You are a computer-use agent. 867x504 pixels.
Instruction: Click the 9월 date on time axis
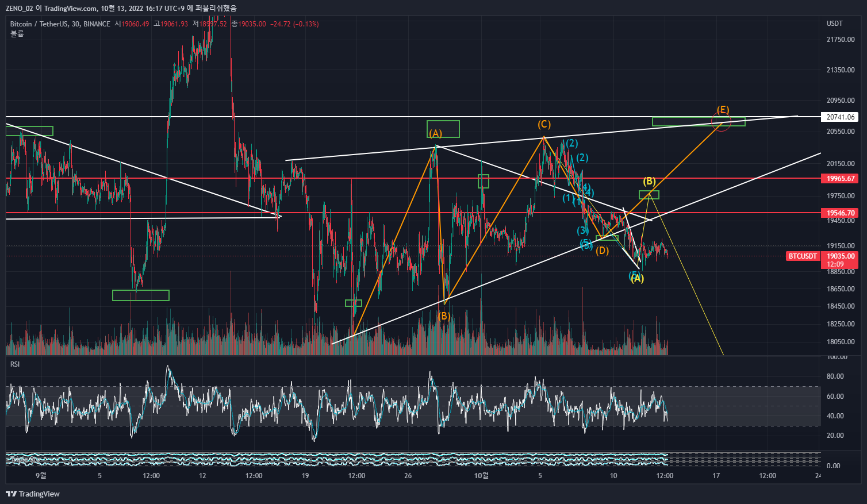(x=41, y=476)
